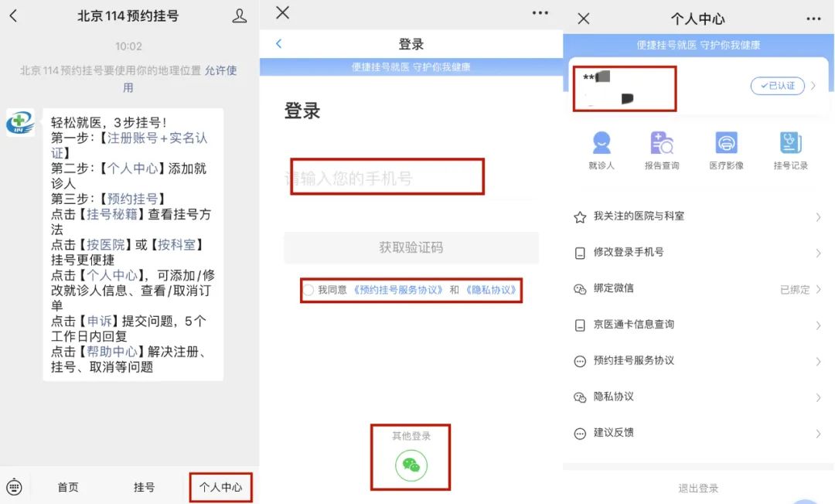Tap the icon beside 隐私协议 row
The width and height of the screenshot is (835, 504).
[x=580, y=397]
